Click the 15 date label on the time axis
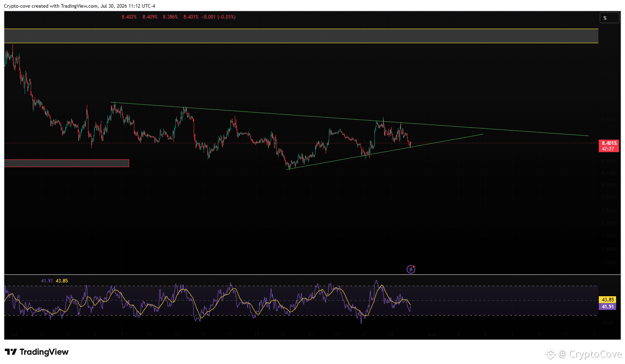 coord(203,334)
